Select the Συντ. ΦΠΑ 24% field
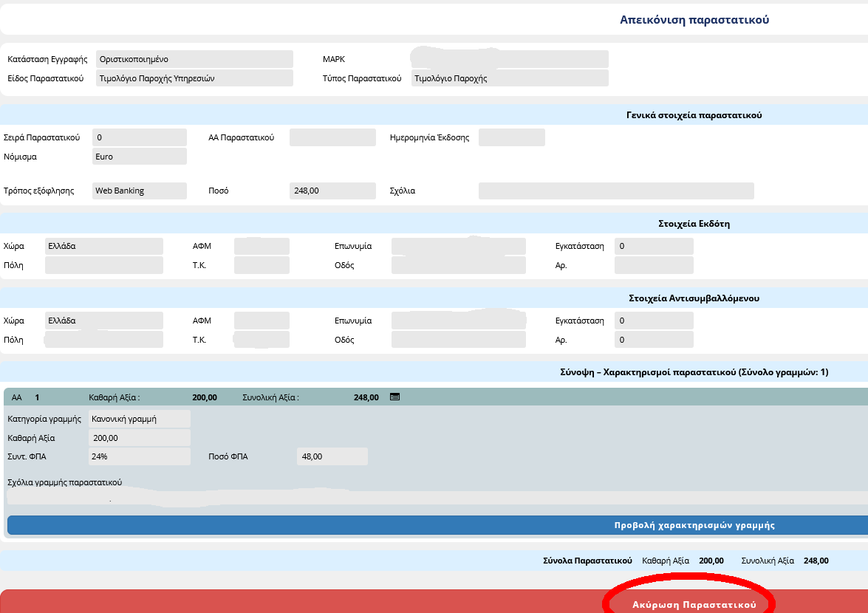 139,456
